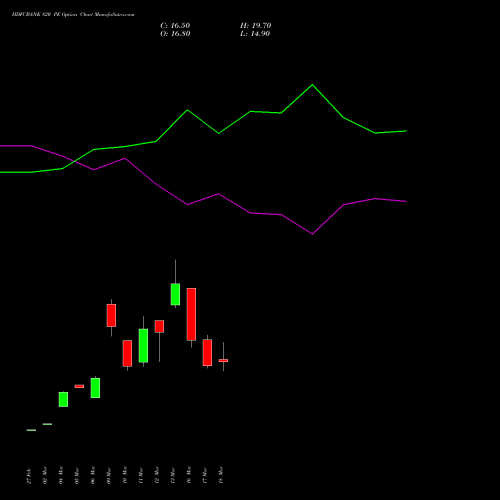Click the 27 Feb date label
This screenshot has height=500, width=500.
click(29, 476)
